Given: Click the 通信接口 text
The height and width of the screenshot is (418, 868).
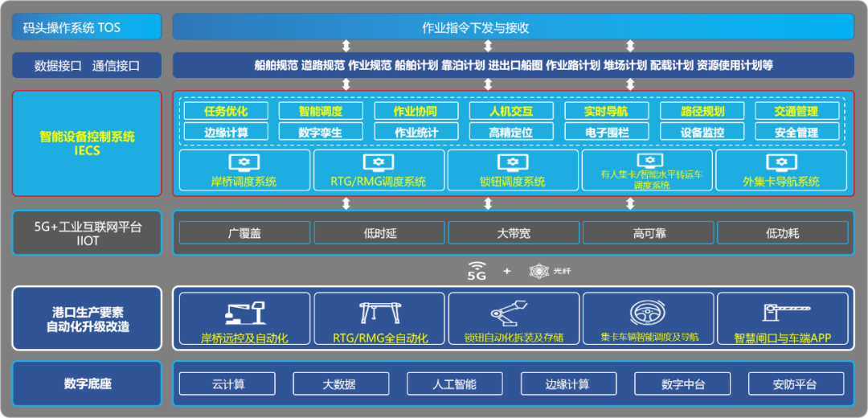Looking at the screenshot, I should [x=117, y=67].
